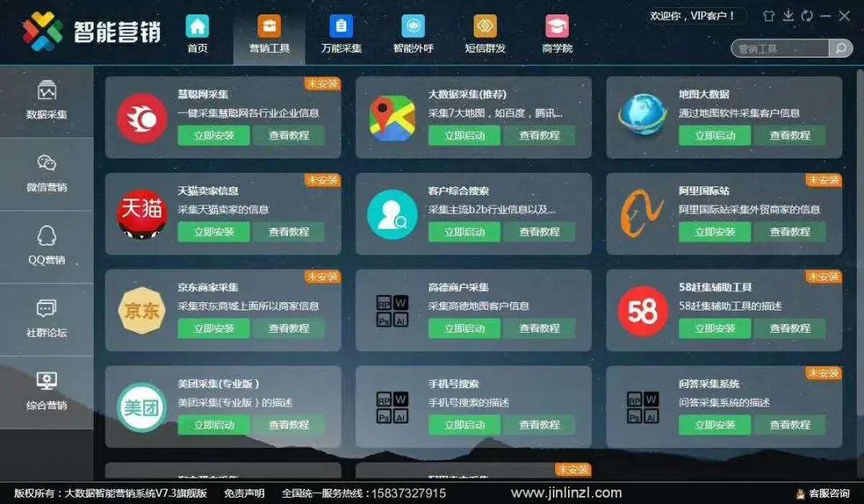
Task: Click the 地图大数据 globe icon
Action: pyautogui.click(x=642, y=117)
